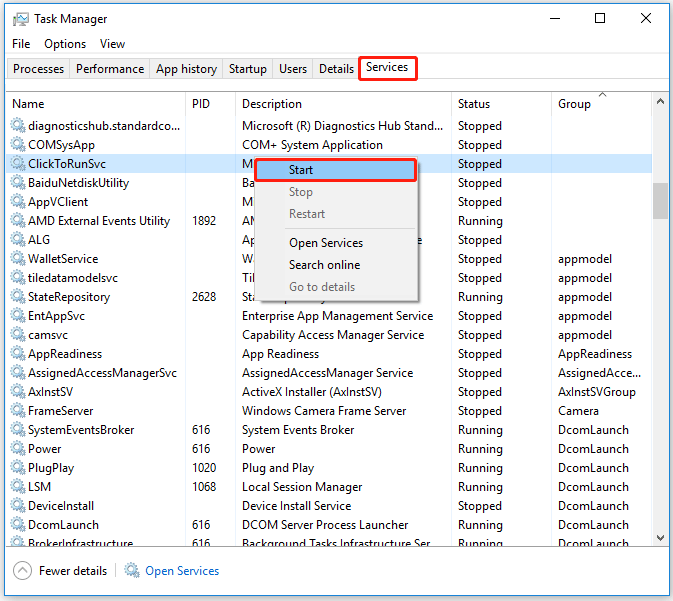The height and width of the screenshot is (601, 673).
Task: Sort by the Name column header
Action: (x=96, y=104)
